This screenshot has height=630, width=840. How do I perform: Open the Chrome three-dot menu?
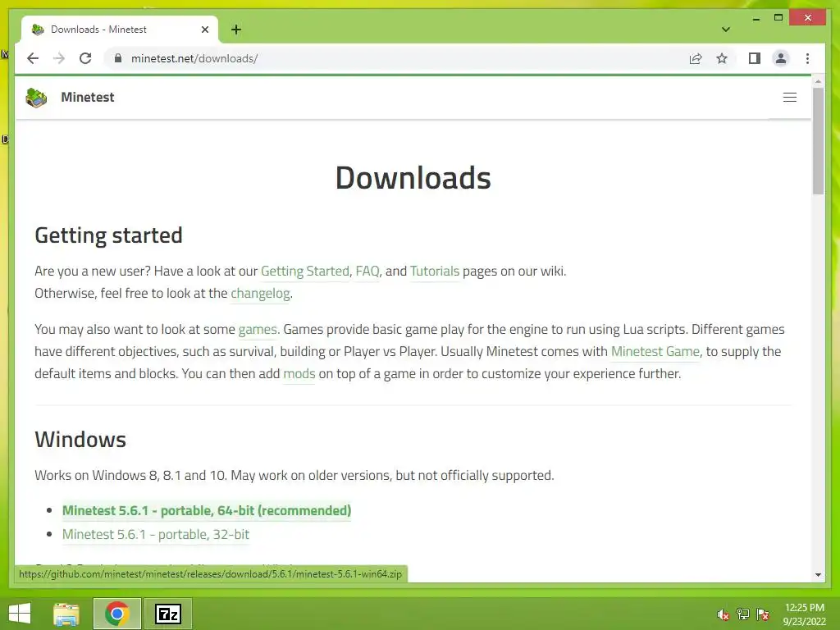coord(807,58)
